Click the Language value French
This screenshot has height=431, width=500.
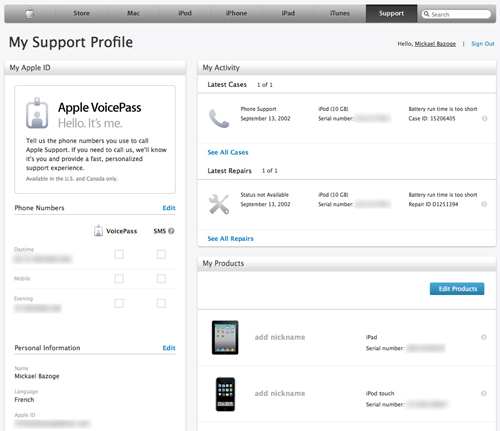(24, 399)
